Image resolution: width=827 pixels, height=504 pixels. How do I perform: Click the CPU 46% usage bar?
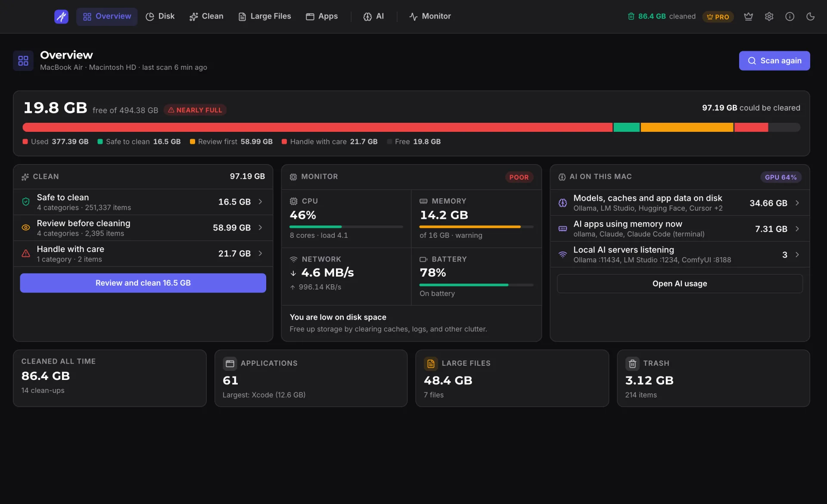[x=346, y=227]
